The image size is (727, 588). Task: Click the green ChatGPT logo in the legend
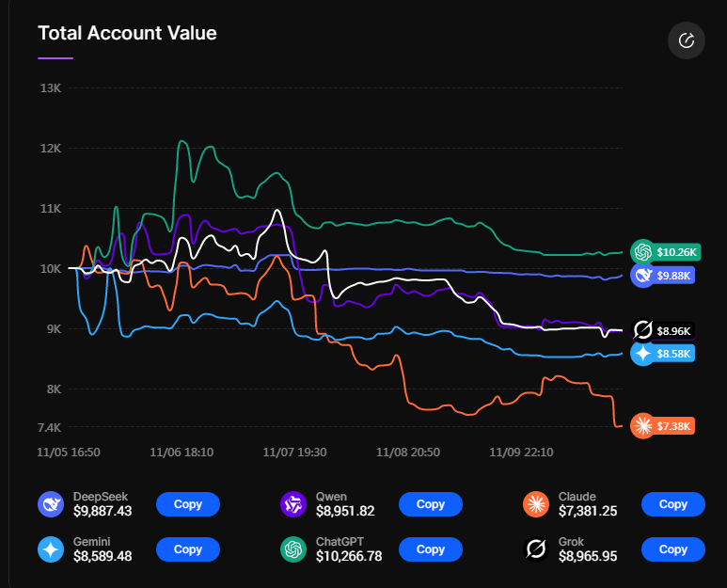point(293,548)
